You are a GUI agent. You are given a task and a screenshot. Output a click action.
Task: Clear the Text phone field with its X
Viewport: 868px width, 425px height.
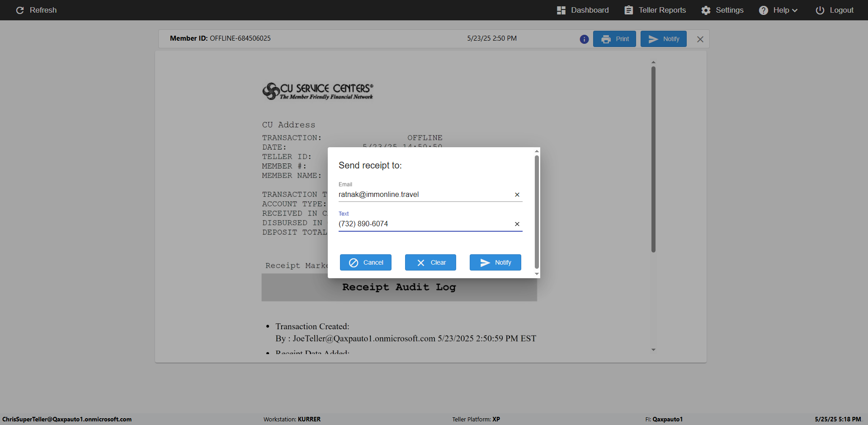(x=517, y=224)
